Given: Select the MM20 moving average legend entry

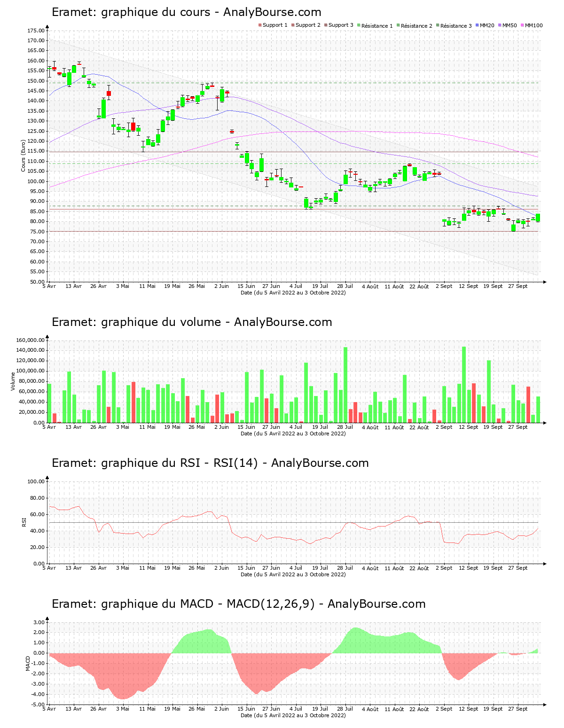Looking at the screenshot, I should pos(485,25).
